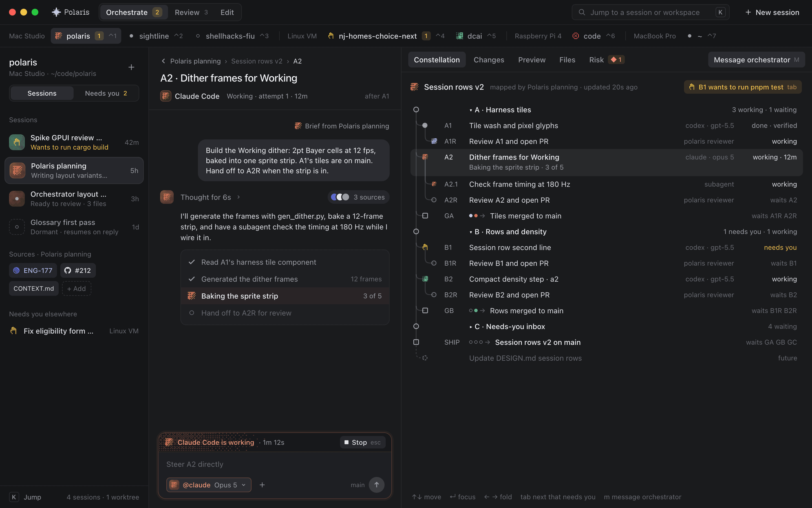Click New session button
The height and width of the screenshot is (508, 812).
pyautogui.click(x=772, y=12)
